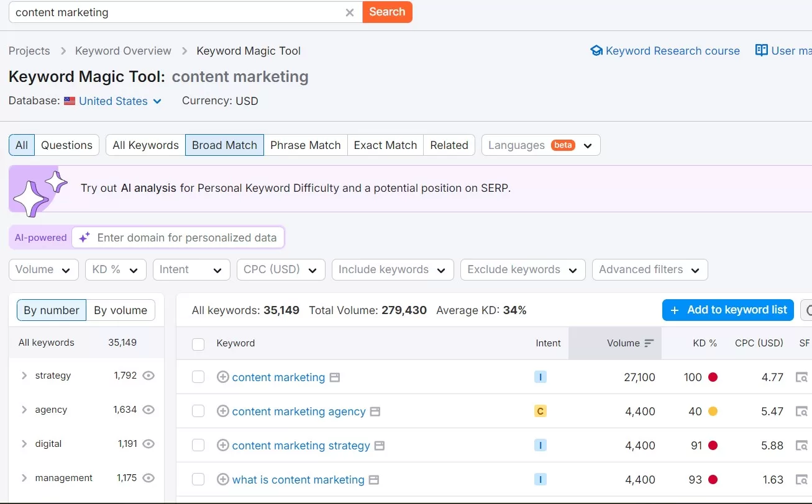Click plus icon beside content marketing agency
The image size is (812, 504).
point(223,411)
